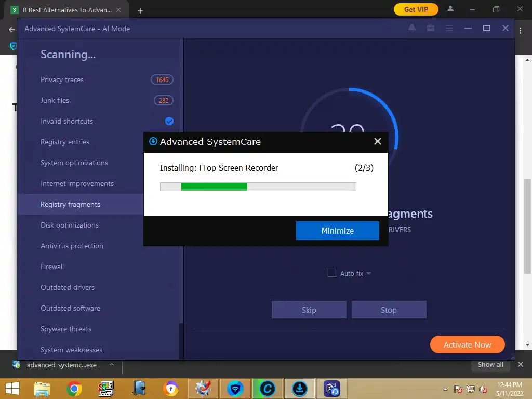Open the computer checklist taskbar icon
The width and height of the screenshot is (532, 399).
tap(106, 389)
